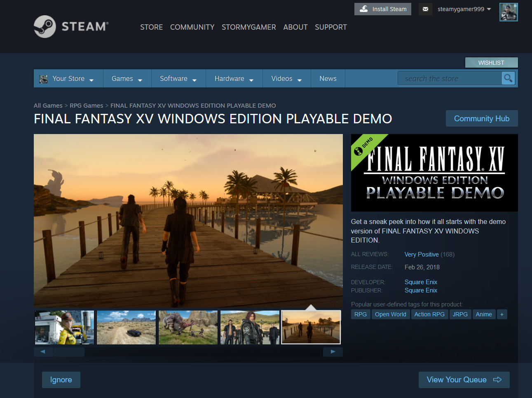
Task: Click the Install Steam download button
Action: tap(382, 9)
